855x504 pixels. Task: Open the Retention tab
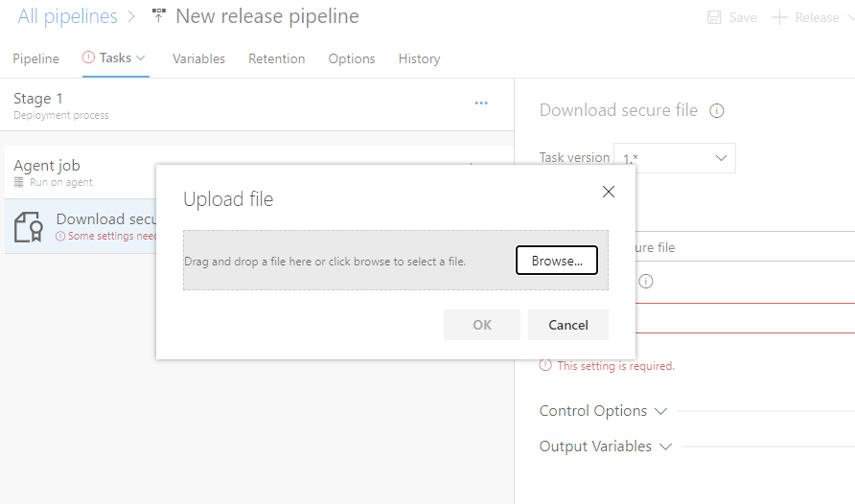click(276, 58)
